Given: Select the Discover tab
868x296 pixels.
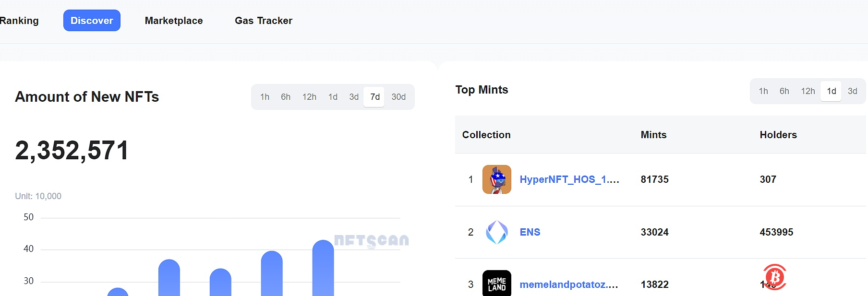Looking at the screenshot, I should (92, 21).
